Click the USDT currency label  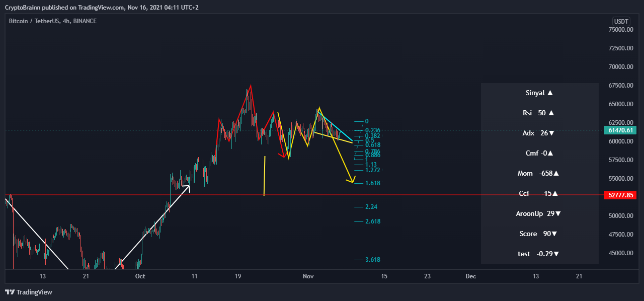tap(621, 21)
